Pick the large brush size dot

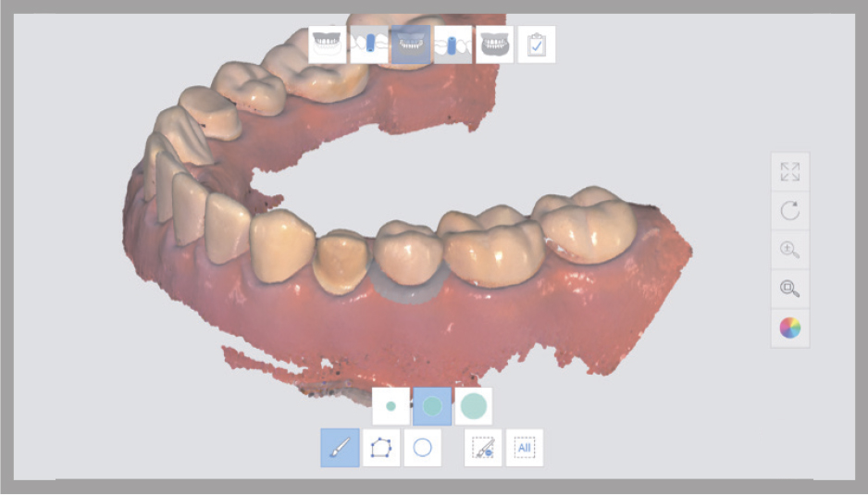pos(473,406)
